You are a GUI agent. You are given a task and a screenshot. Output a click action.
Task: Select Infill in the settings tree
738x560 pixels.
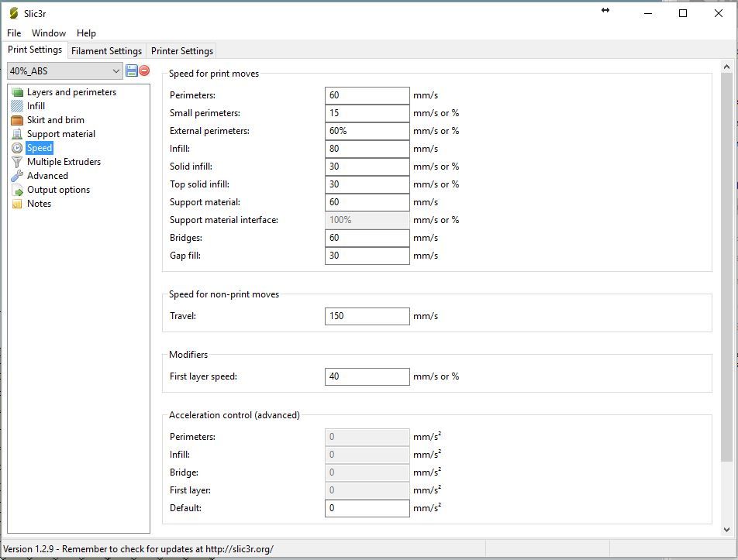(36, 106)
